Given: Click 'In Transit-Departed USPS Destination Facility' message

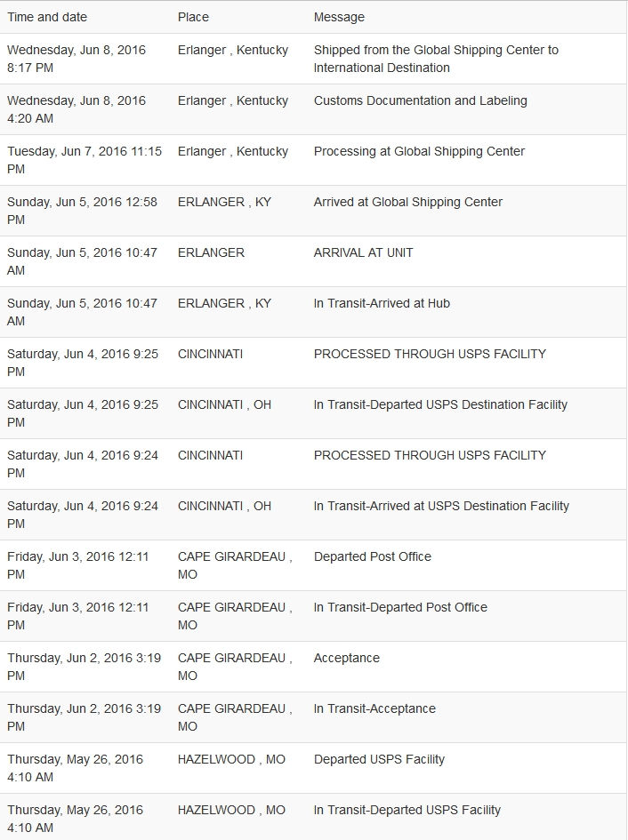Looking at the screenshot, I should point(440,404).
